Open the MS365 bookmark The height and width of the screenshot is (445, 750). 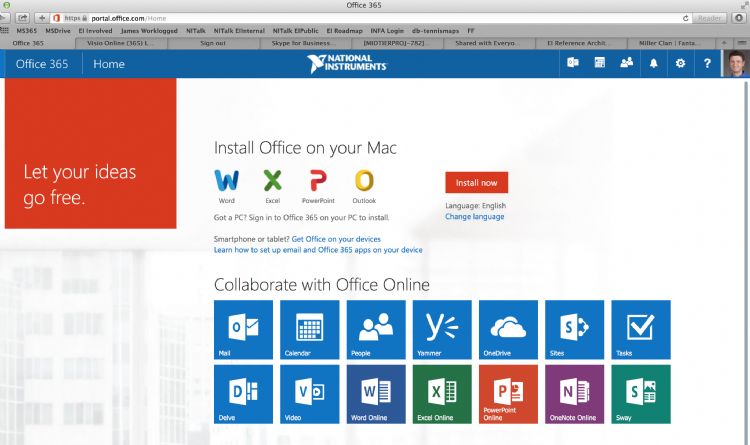26,31
